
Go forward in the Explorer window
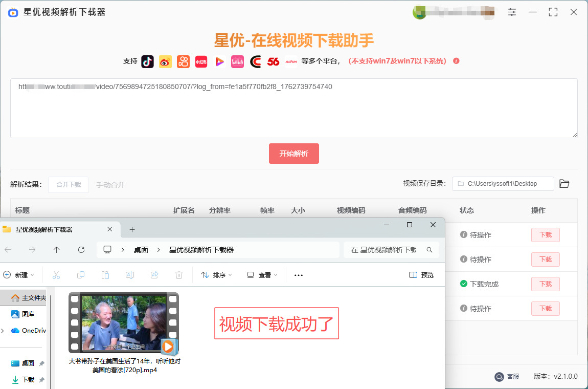pyautogui.click(x=33, y=250)
